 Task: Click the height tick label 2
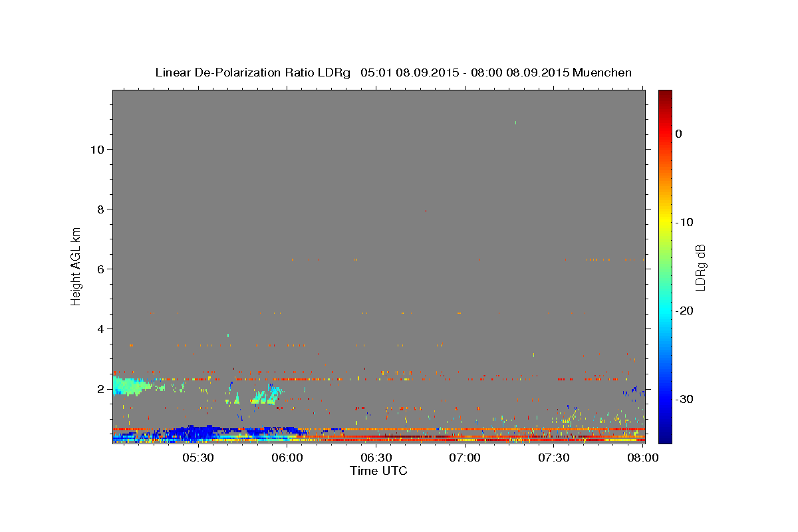pyautogui.click(x=100, y=388)
